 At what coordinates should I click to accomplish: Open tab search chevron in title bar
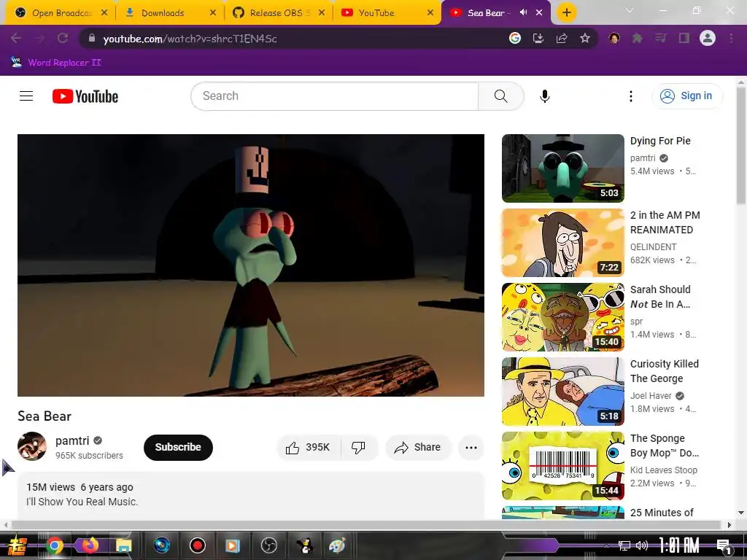(630, 10)
